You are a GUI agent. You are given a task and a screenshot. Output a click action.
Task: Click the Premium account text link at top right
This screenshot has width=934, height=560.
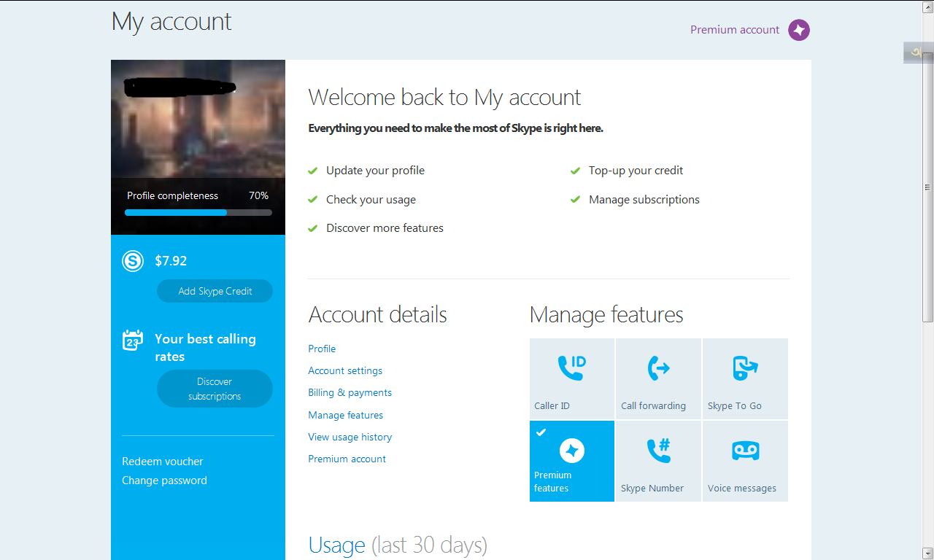click(x=735, y=30)
